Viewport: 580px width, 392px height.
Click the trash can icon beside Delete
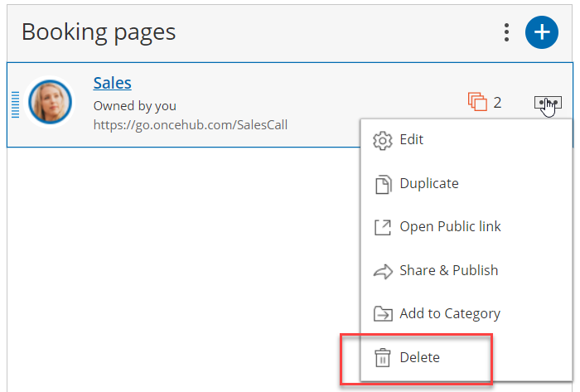pyautogui.click(x=383, y=358)
